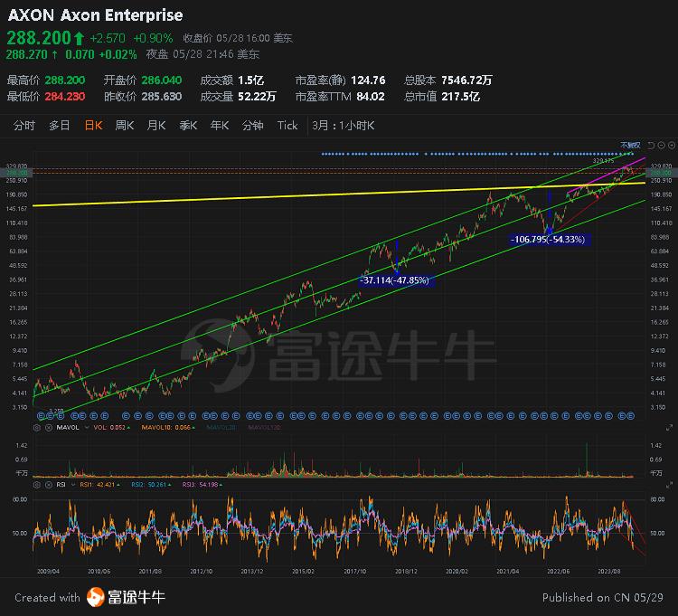Click the +0.90% change percentage
The height and width of the screenshot is (616, 678).
tap(153, 39)
